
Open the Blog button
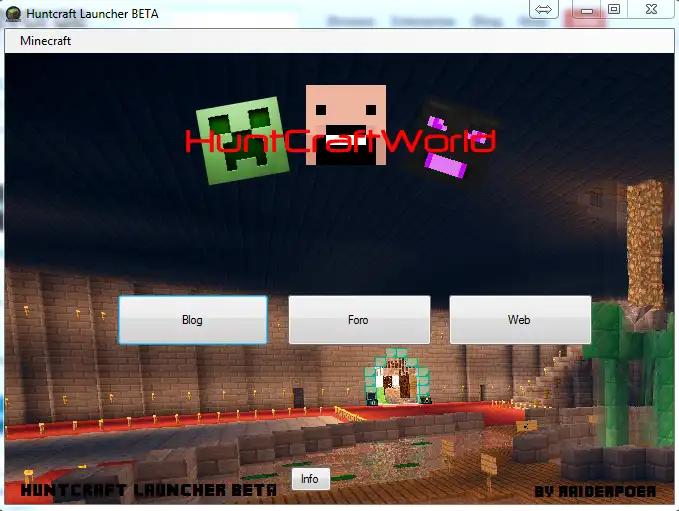(193, 320)
